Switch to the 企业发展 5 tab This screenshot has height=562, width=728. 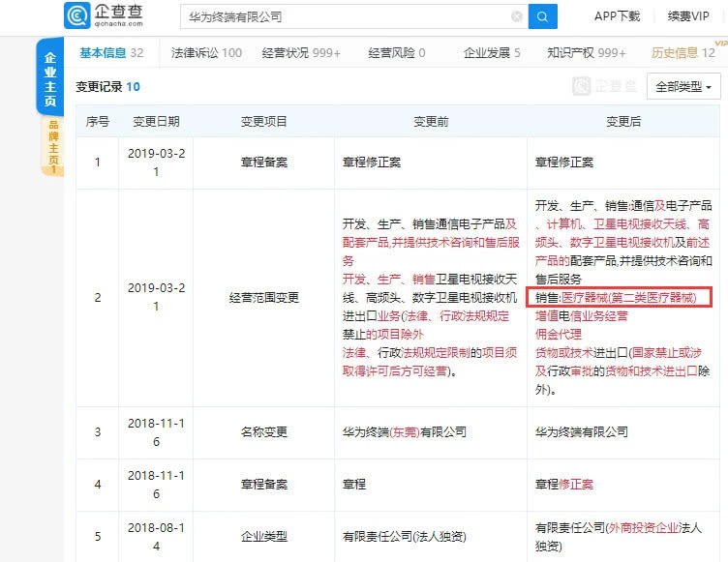point(492,53)
